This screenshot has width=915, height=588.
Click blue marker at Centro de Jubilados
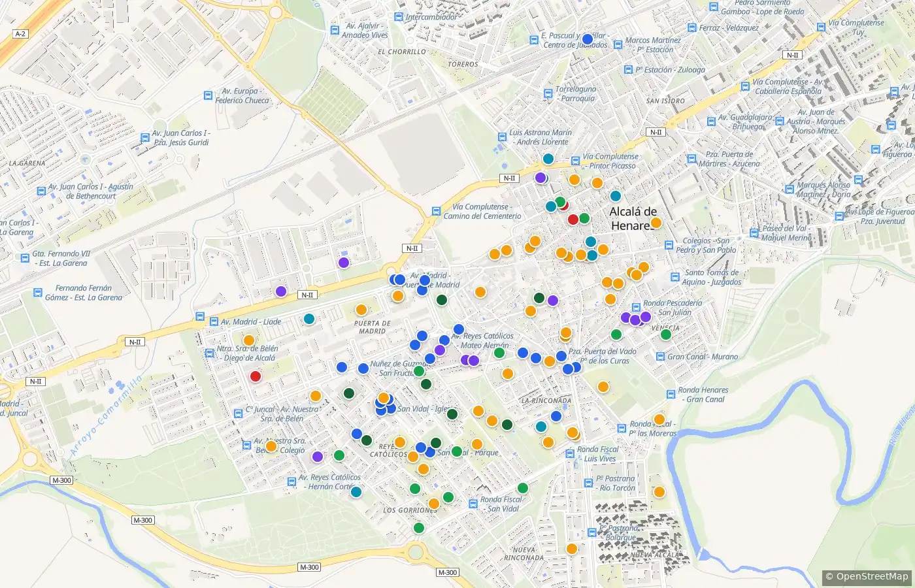click(x=587, y=39)
